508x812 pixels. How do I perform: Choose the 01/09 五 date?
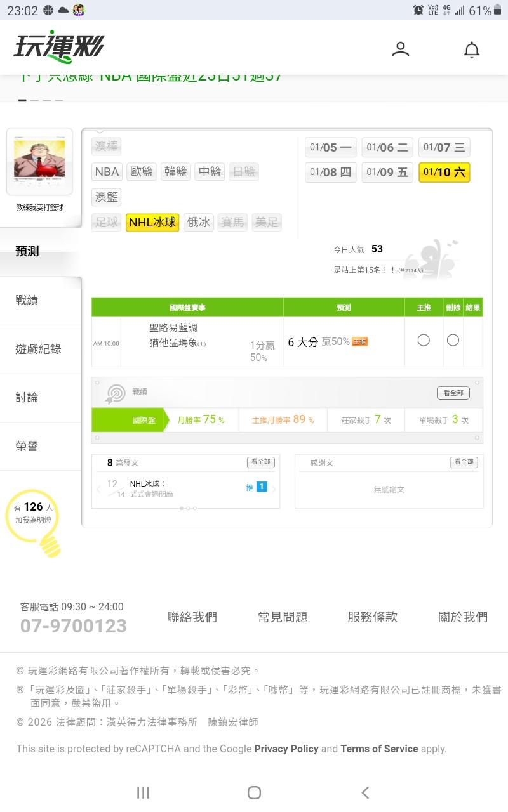click(x=387, y=172)
